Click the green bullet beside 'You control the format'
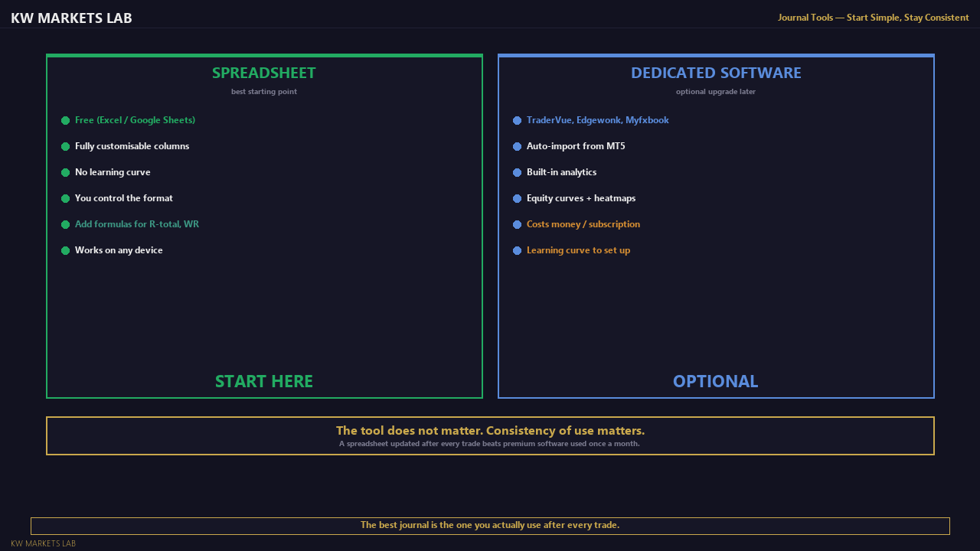 coord(65,198)
